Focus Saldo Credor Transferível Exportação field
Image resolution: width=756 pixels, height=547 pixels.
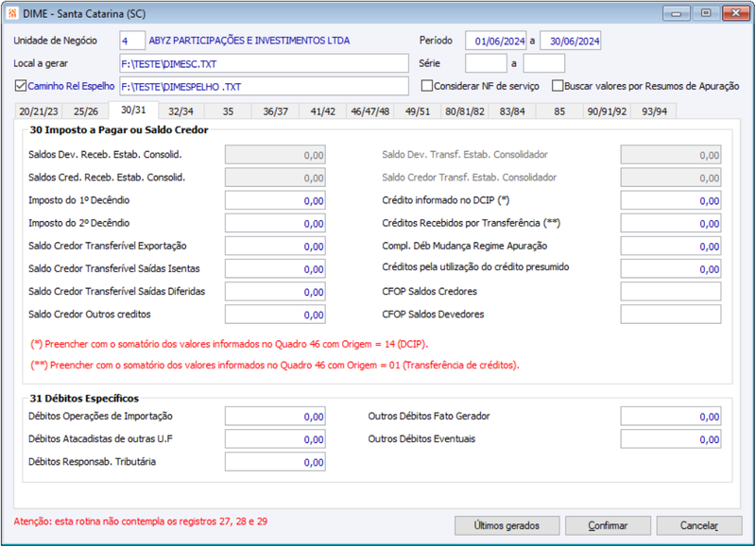point(275,246)
